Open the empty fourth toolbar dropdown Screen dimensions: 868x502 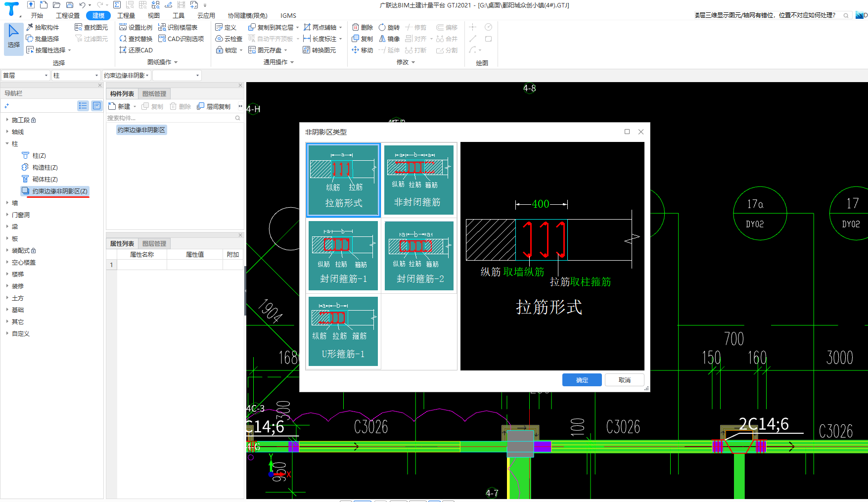177,75
